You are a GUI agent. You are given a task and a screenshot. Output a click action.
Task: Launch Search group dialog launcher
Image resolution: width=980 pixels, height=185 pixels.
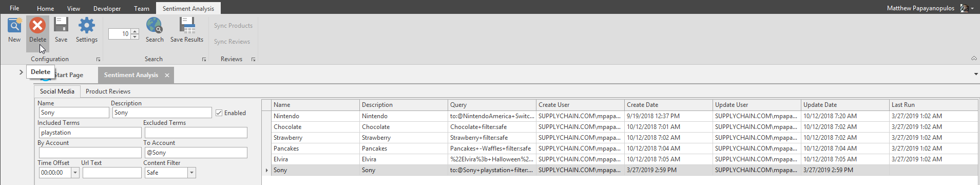204,60
